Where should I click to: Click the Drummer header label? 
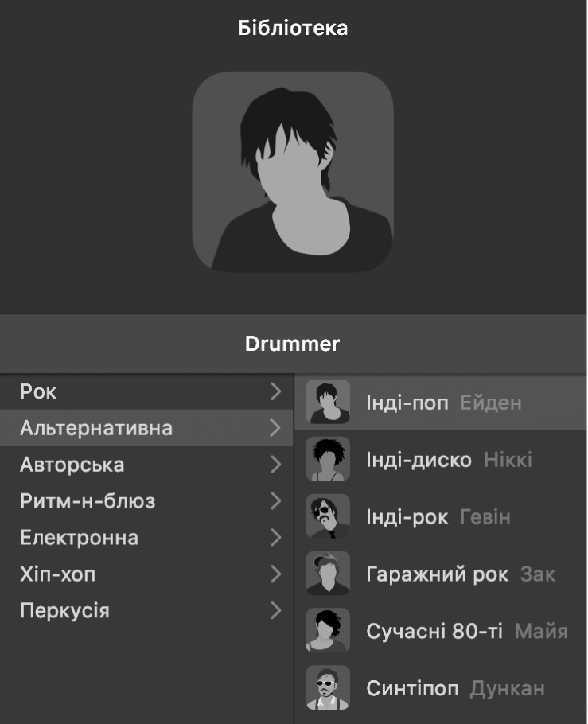(294, 344)
